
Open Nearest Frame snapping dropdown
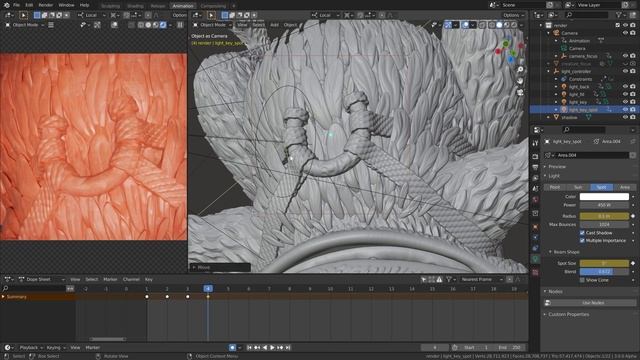[x=481, y=280]
